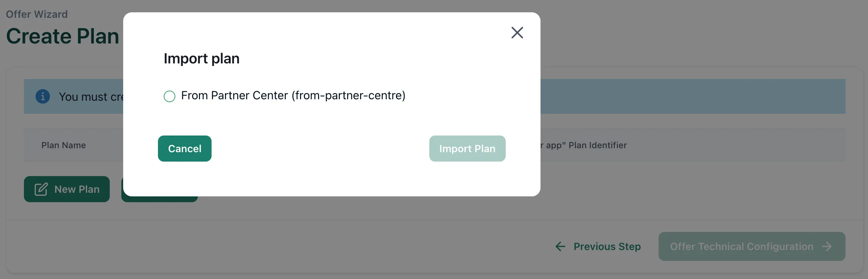Click the right arrow icon on Offer Technical Configuration
This screenshot has height=279, width=868.
click(827, 246)
